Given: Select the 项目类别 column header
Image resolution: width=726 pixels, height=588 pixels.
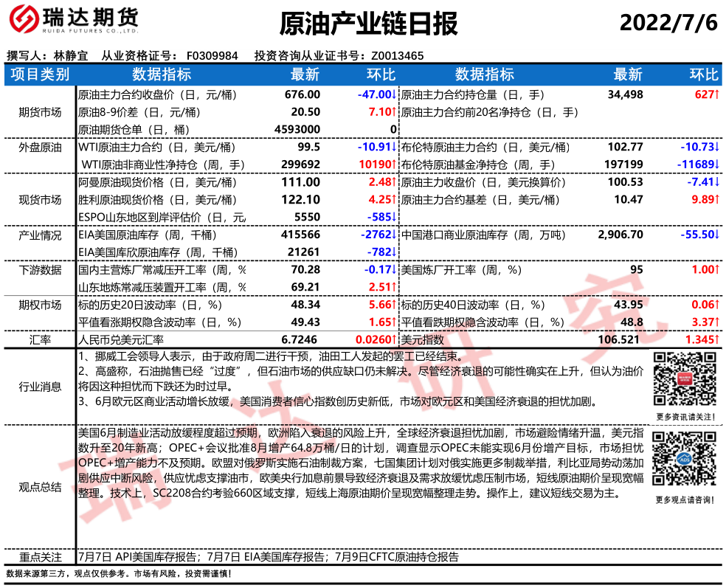Looking at the screenshot, I should (41, 74).
